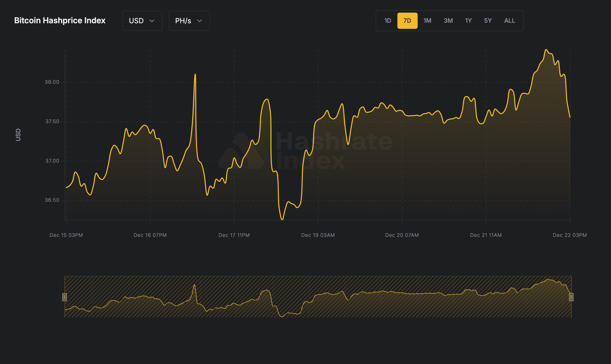Select the 1D time range

[387, 20]
